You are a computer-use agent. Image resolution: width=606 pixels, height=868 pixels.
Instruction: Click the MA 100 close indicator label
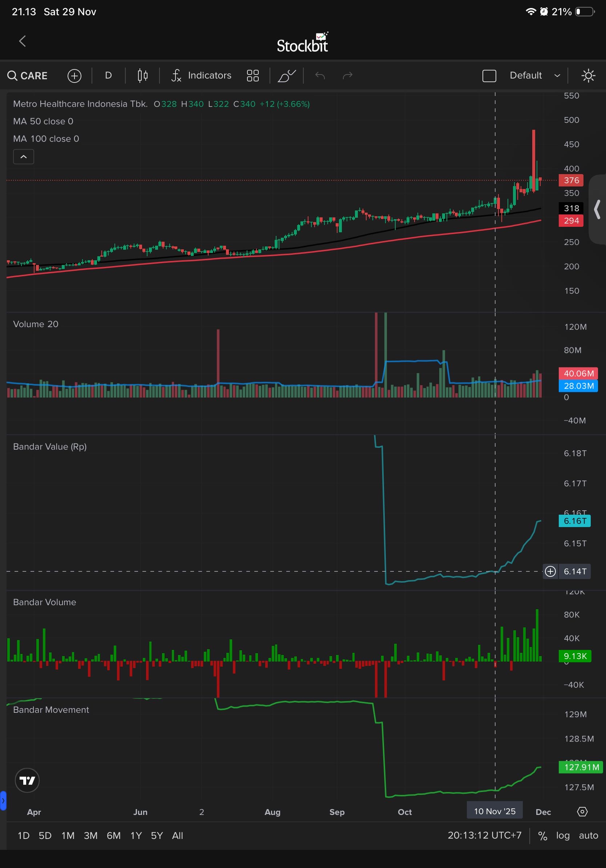coord(46,139)
